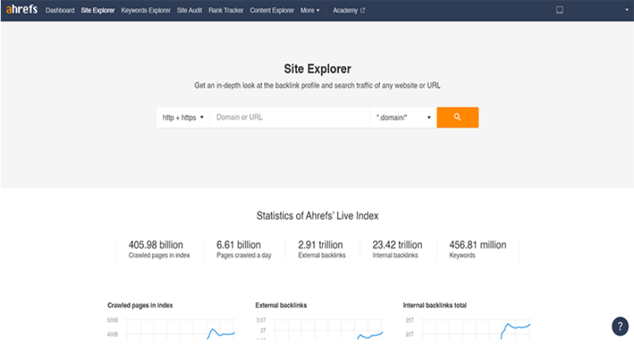
Task: Click the 2.91 trillion external backlinks statistic
Action: [322, 249]
